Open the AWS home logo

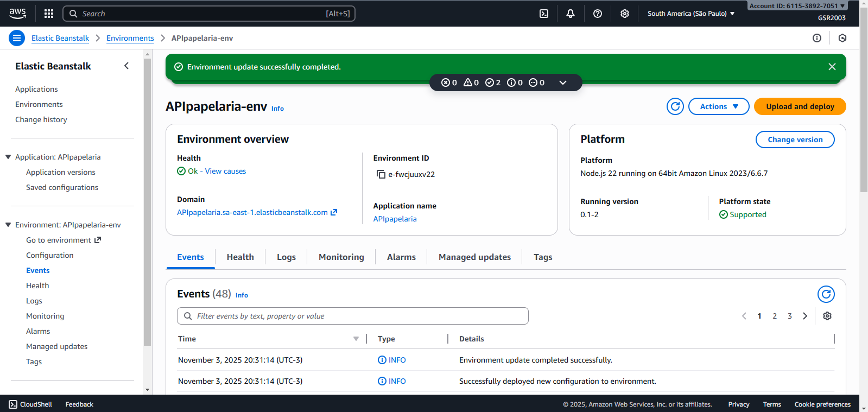pyautogui.click(x=17, y=13)
